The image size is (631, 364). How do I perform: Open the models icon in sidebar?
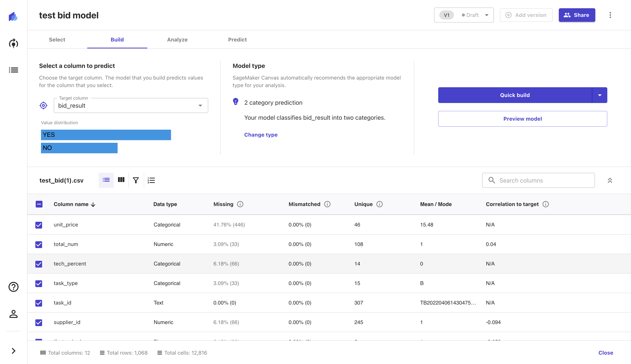pyautogui.click(x=14, y=44)
